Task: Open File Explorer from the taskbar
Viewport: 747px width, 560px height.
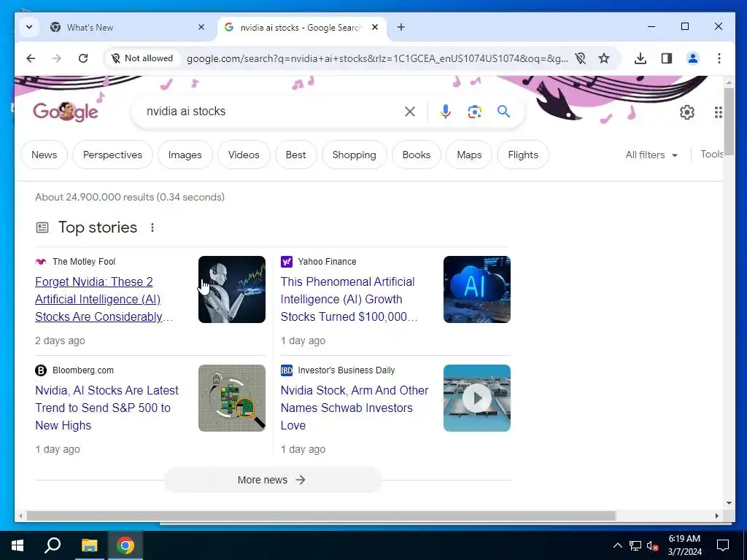Action: (x=89, y=545)
